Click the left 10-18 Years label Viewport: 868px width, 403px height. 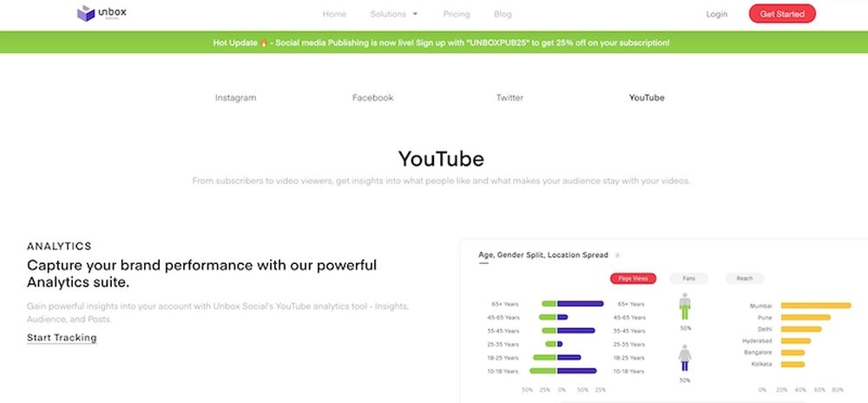[x=503, y=371]
